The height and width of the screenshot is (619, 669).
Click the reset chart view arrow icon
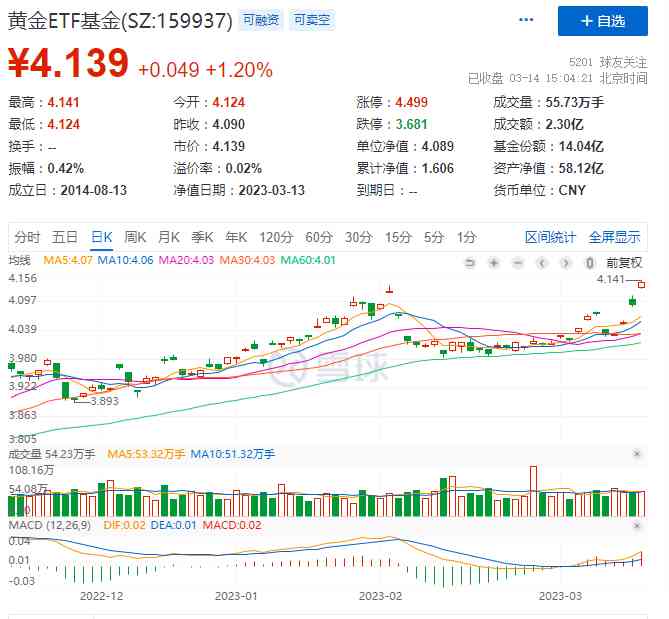click(x=470, y=262)
